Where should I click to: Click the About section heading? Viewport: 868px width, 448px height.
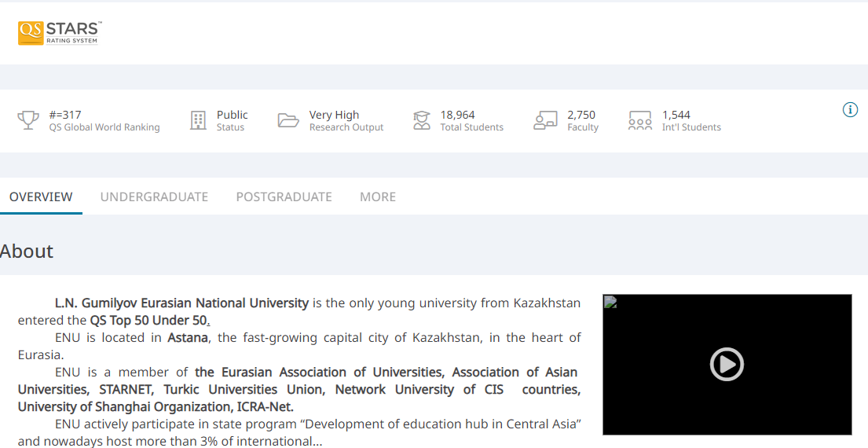click(27, 252)
